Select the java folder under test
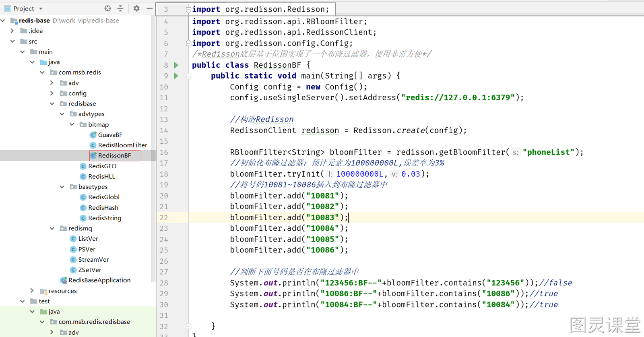The height and width of the screenshot is (337, 644). 54,312
